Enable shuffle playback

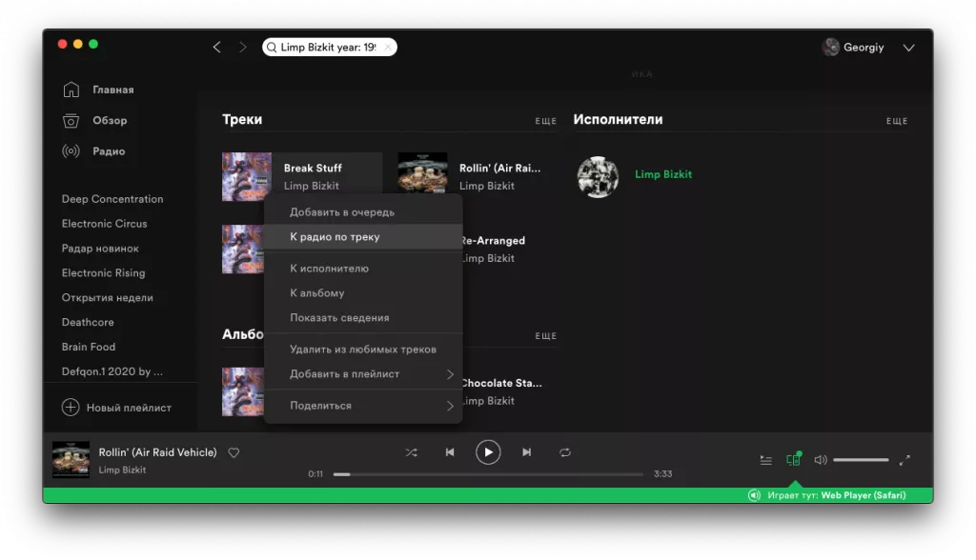412,452
